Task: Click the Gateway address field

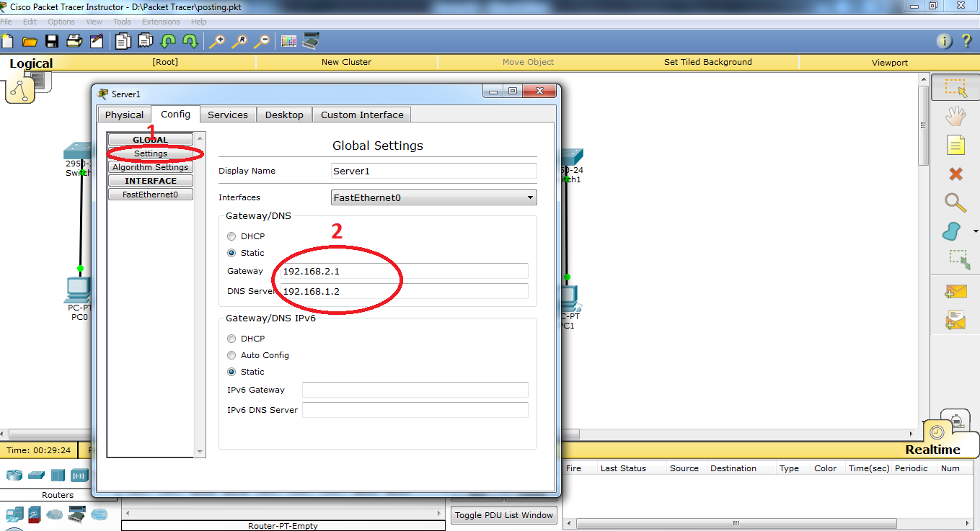Action: pyautogui.click(x=404, y=271)
